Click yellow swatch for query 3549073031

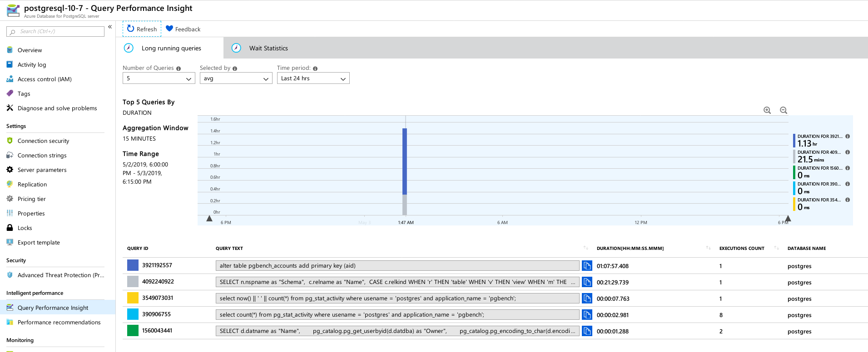133,298
